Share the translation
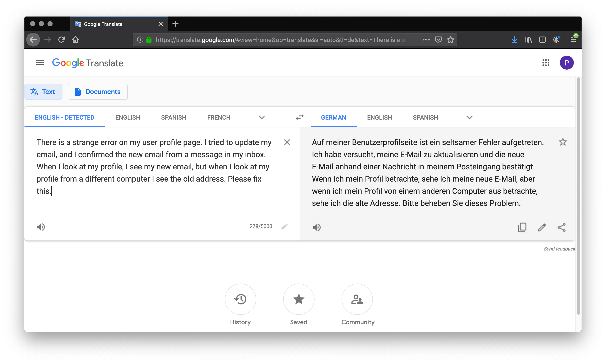 tap(562, 227)
